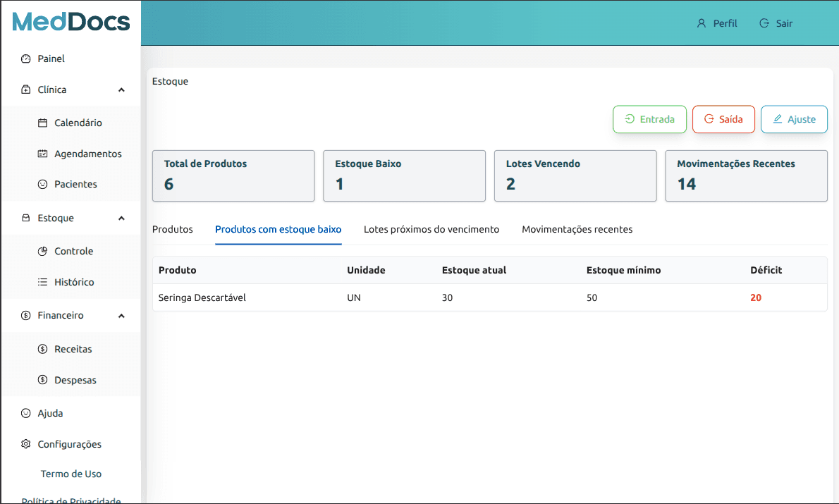Click the Receitas dollar coin icon
Viewport: 839px width, 504px height.
[42, 349]
